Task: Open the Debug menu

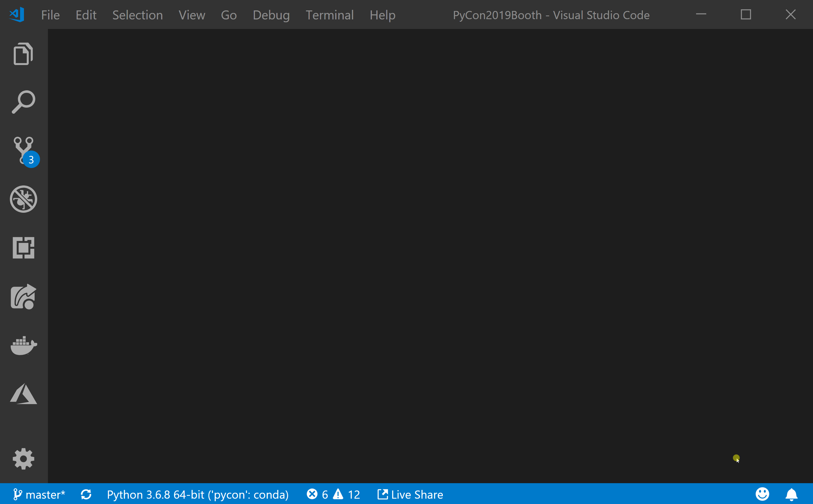Action: point(271,15)
